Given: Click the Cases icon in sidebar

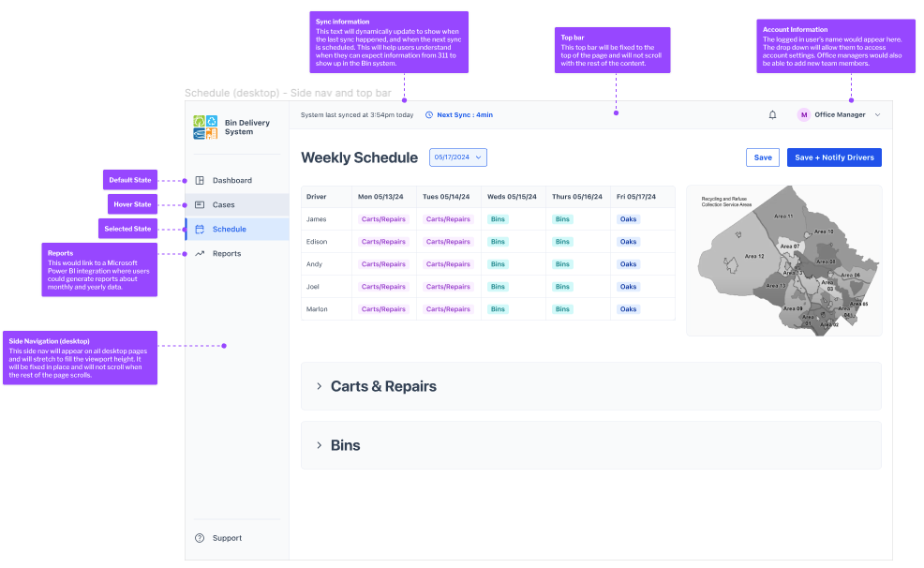Looking at the screenshot, I should click(200, 205).
